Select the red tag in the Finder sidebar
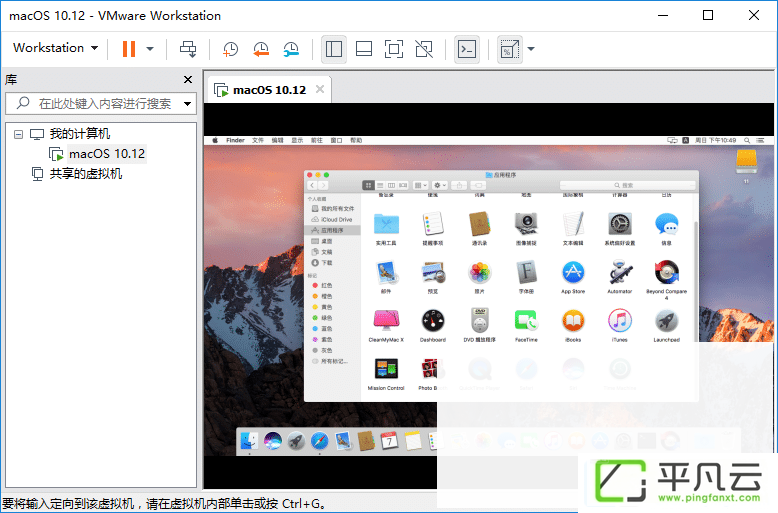 [x=332, y=285]
